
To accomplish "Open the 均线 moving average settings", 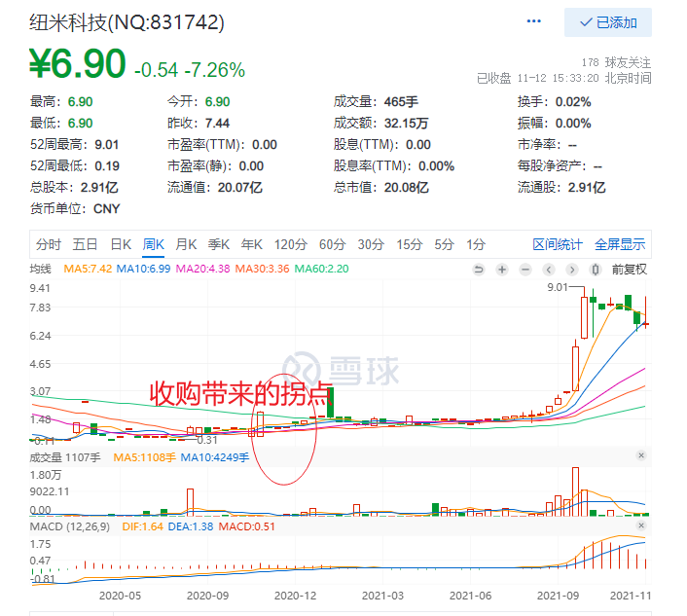I will coord(41,269).
